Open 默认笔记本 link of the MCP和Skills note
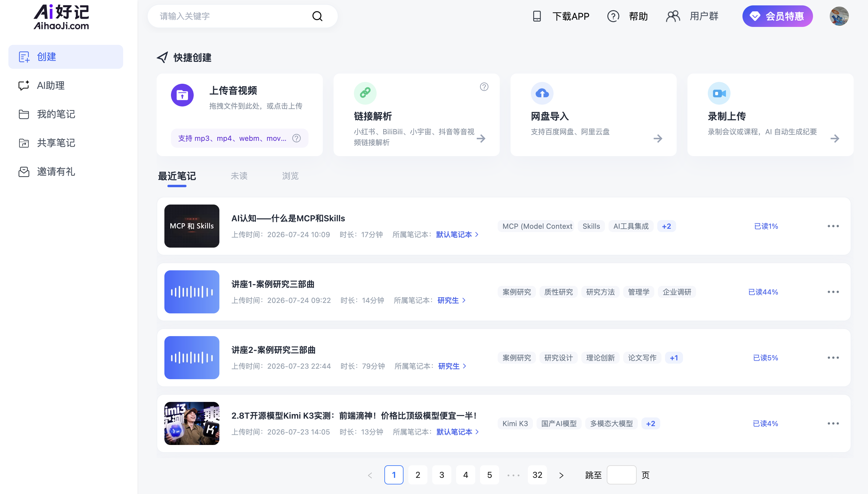 tap(457, 234)
